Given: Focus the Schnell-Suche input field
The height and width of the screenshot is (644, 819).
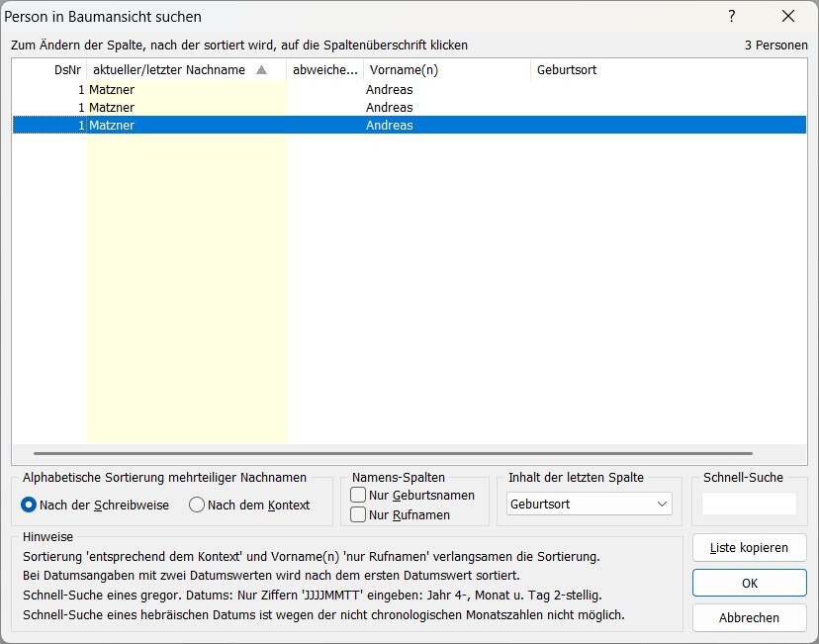Looking at the screenshot, I should 749,504.
